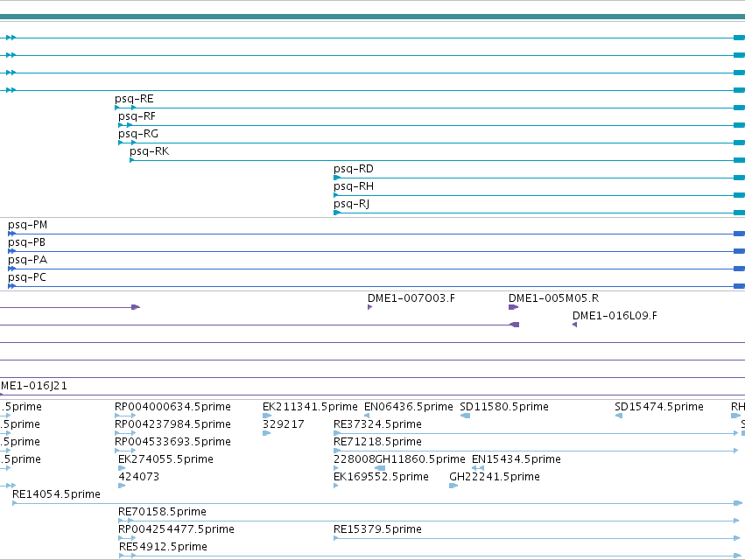This screenshot has width=745, height=560.
Task: Select the EK169552.5prime EST label
Action: (381, 477)
